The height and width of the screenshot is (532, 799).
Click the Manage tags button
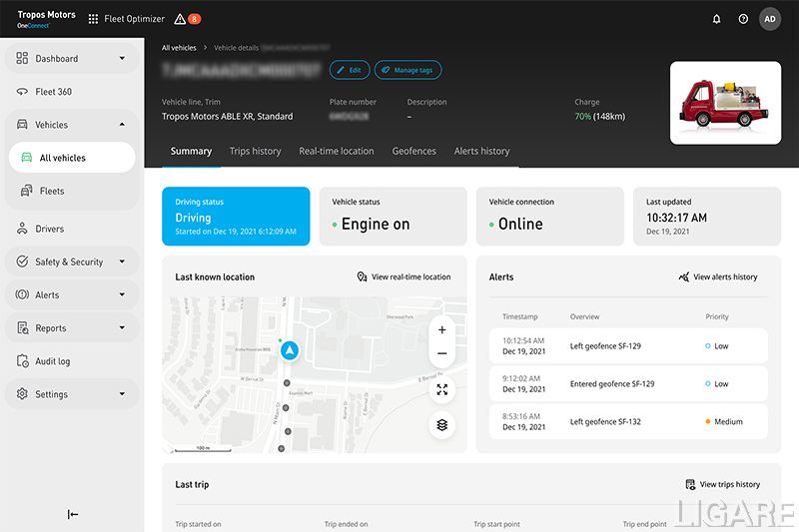point(407,70)
